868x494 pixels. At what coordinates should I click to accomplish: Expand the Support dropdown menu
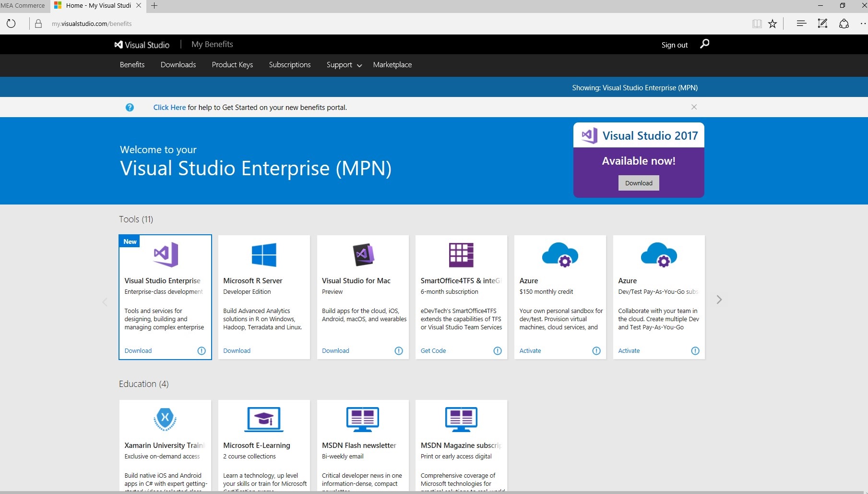(344, 65)
